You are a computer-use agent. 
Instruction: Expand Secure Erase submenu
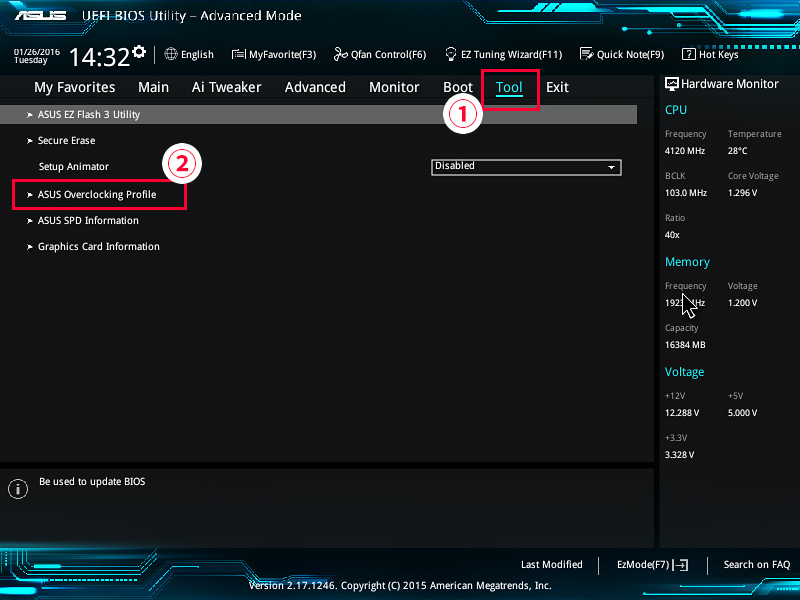pyautogui.click(x=66, y=141)
